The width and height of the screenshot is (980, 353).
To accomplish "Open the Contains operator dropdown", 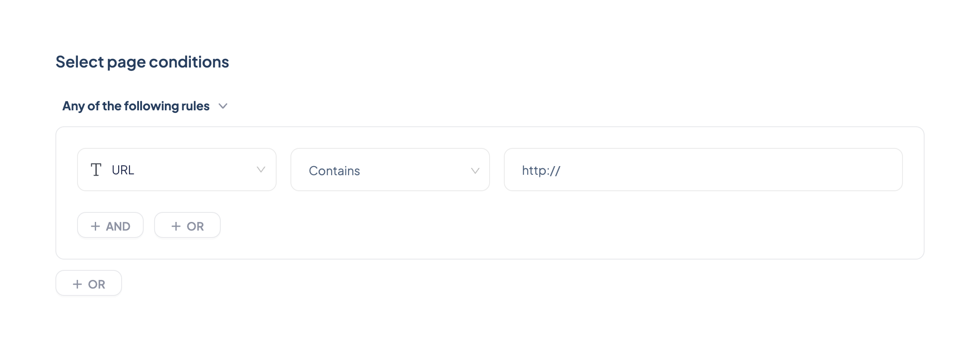I will 390,170.
